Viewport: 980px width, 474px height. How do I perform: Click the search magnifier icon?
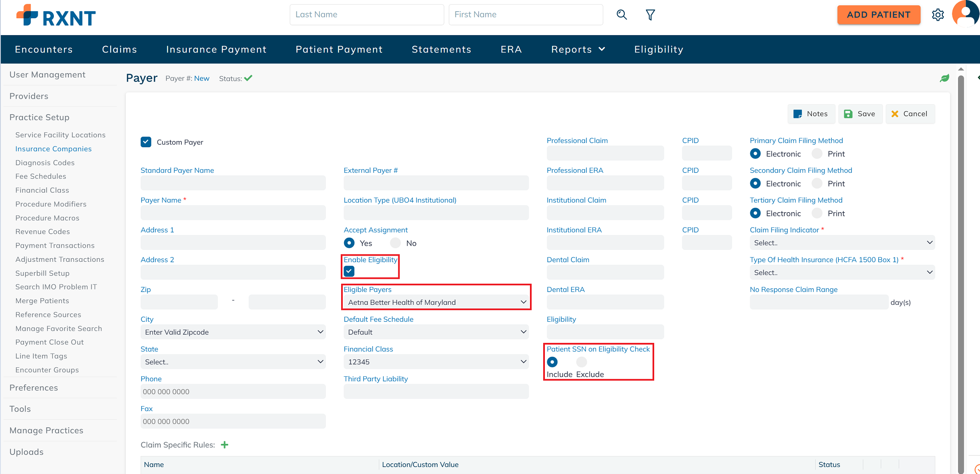click(621, 15)
